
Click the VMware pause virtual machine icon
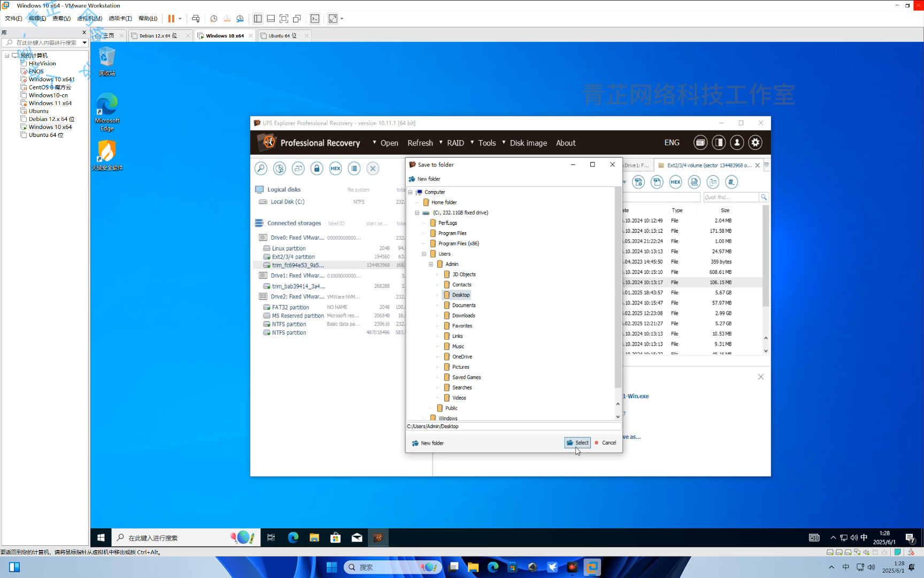coord(171,19)
